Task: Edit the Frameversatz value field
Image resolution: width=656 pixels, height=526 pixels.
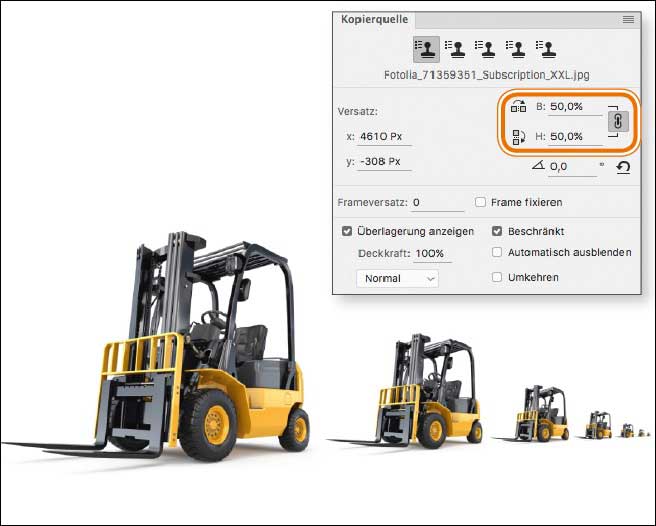Action: point(437,203)
